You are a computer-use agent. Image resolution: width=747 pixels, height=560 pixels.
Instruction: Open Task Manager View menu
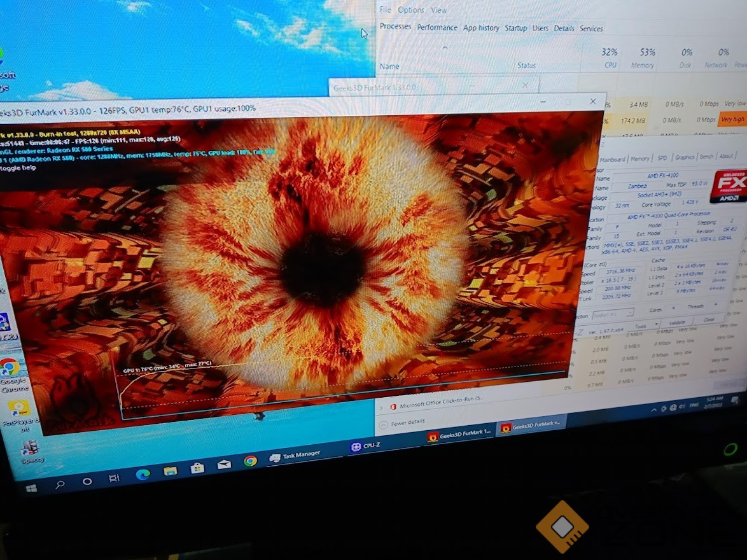click(x=439, y=10)
